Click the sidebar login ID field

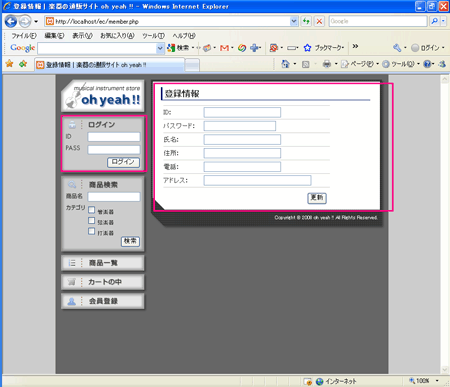click(114, 137)
